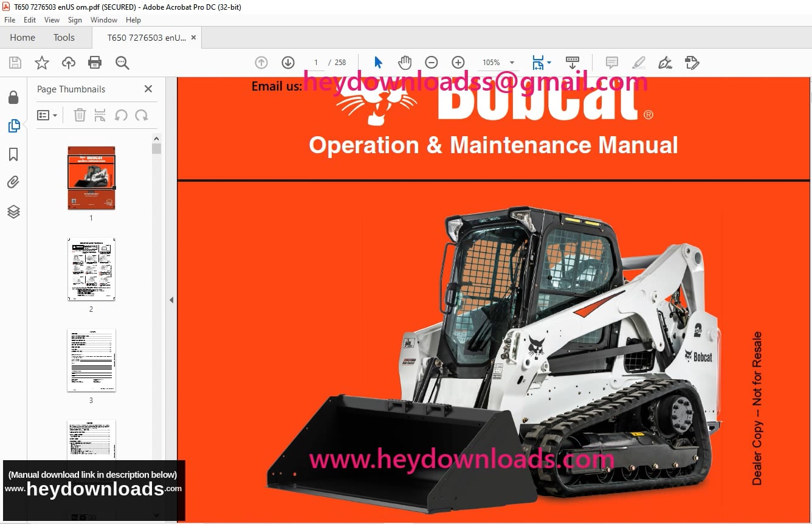Open the Sign document pen icon
812x524 pixels.
coord(666,63)
